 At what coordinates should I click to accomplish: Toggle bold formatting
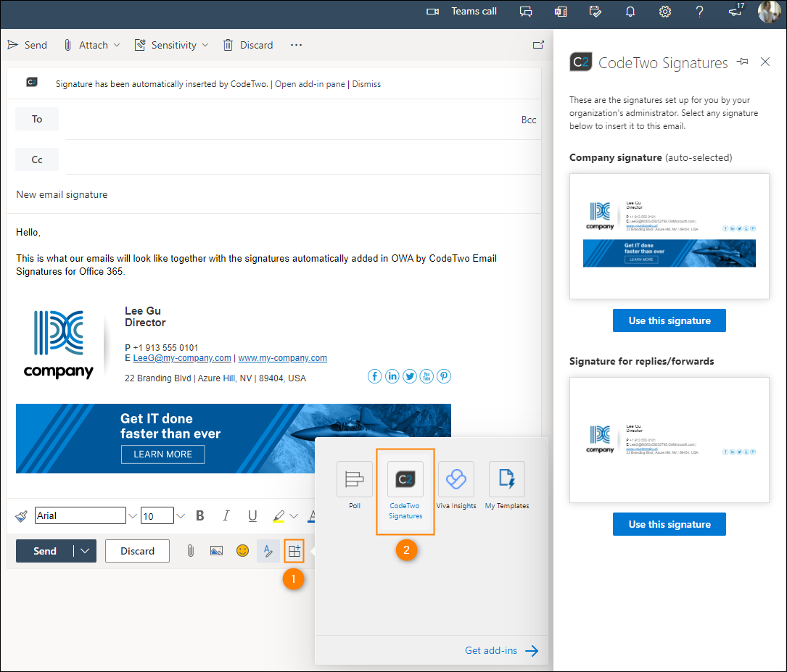pyautogui.click(x=199, y=515)
